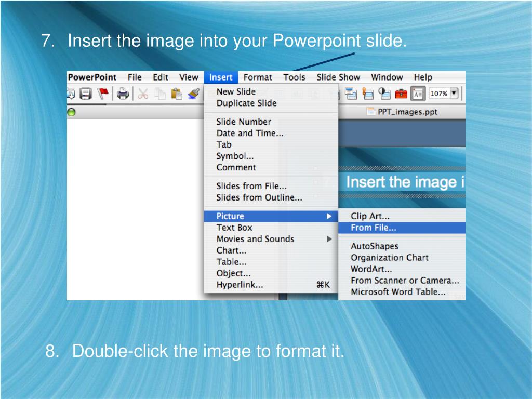Open the Help menu
This screenshot has height=399, width=532.
coord(423,77)
